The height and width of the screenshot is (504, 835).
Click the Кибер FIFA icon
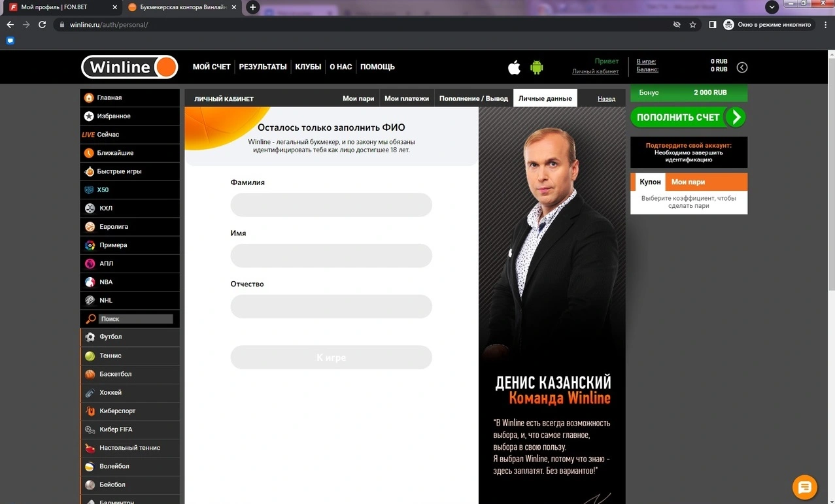[90, 429]
